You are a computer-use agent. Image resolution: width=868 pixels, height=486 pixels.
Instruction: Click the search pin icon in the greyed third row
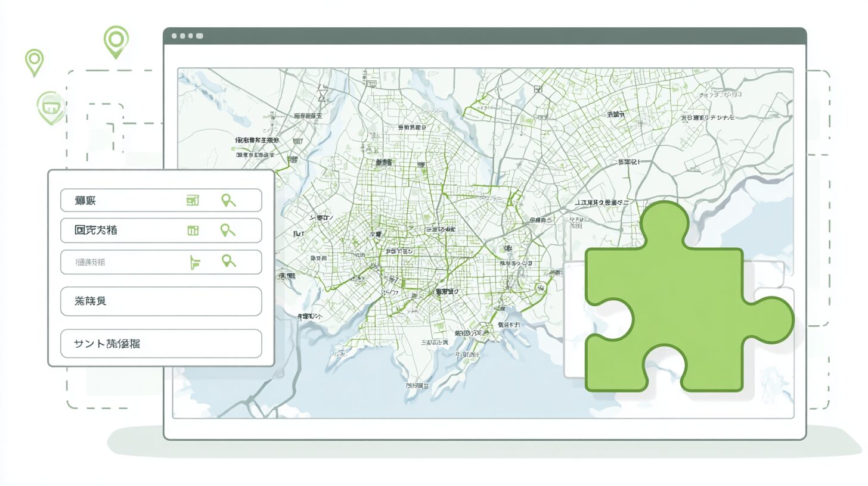[228, 261]
